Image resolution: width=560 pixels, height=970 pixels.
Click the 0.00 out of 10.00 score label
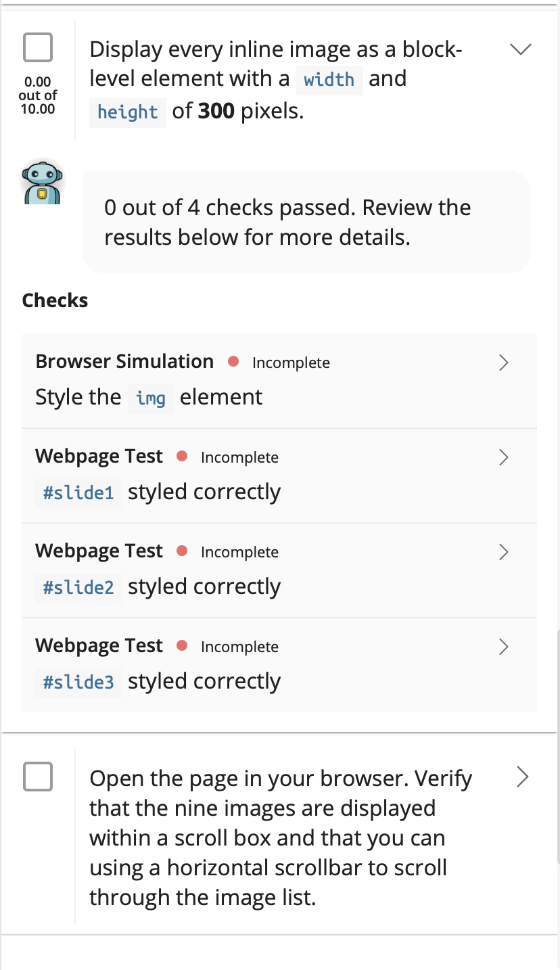pos(38,95)
